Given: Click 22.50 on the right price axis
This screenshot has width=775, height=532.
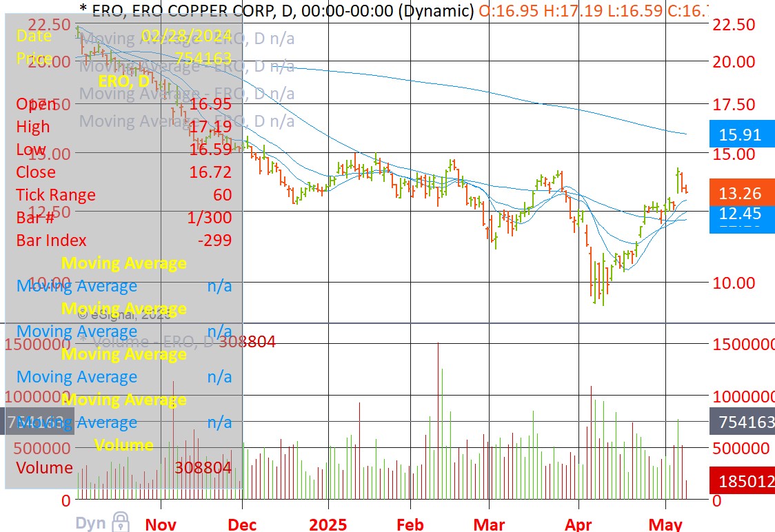Looking at the screenshot, I should (x=734, y=24).
